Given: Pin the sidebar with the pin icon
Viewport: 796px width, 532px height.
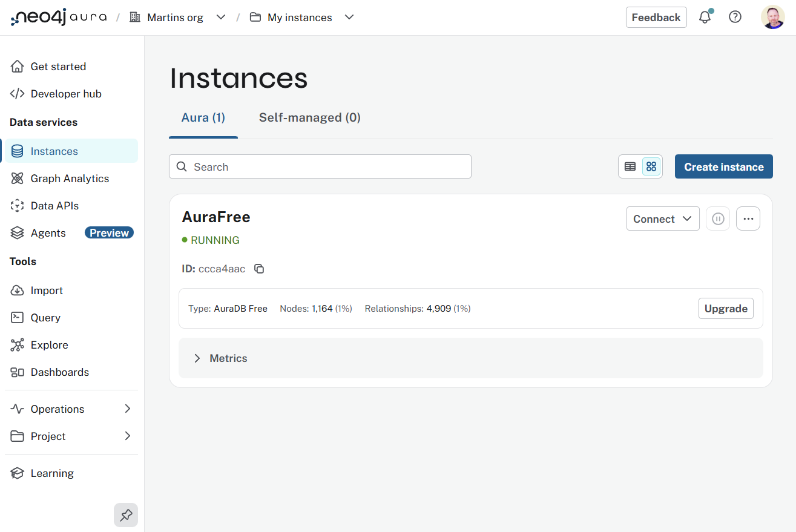Looking at the screenshot, I should pyautogui.click(x=126, y=515).
